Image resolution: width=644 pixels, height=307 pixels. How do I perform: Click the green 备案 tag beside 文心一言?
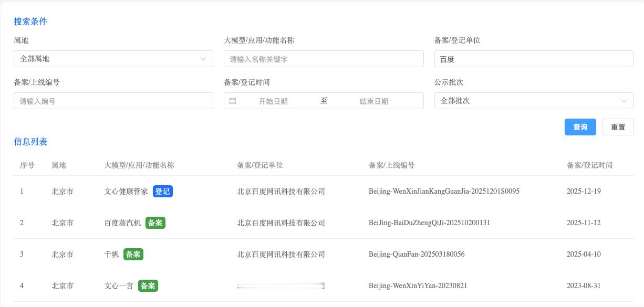[x=148, y=286]
